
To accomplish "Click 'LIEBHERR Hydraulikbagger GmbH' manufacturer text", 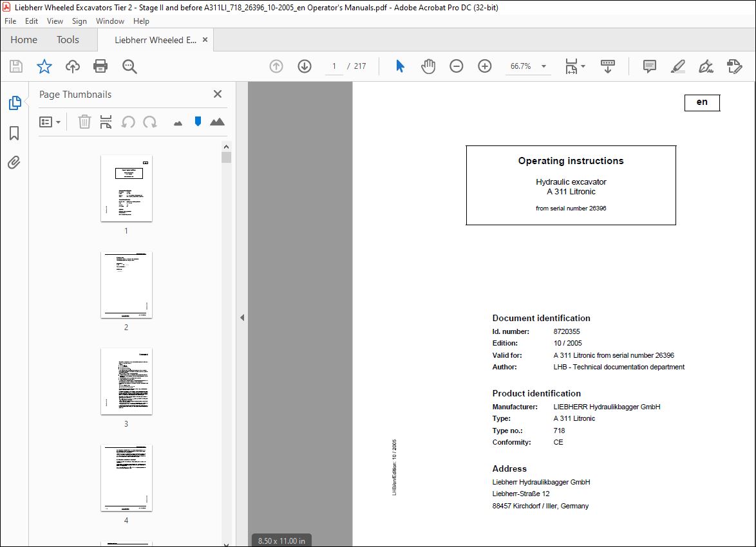I will 607,407.
